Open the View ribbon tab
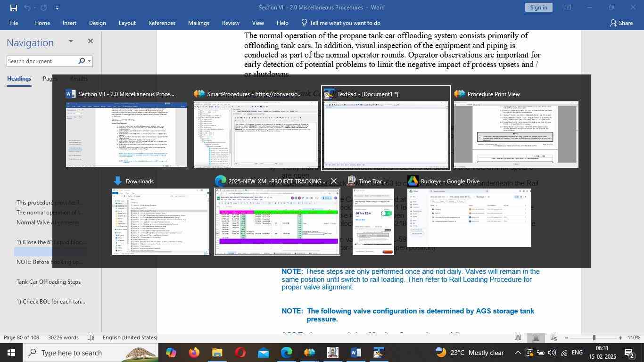 coord(258,23)
